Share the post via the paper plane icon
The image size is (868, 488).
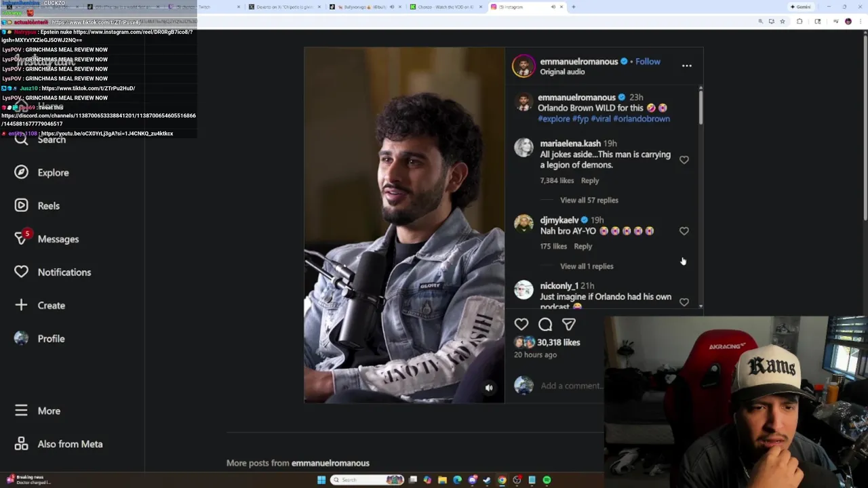(569, 325)
